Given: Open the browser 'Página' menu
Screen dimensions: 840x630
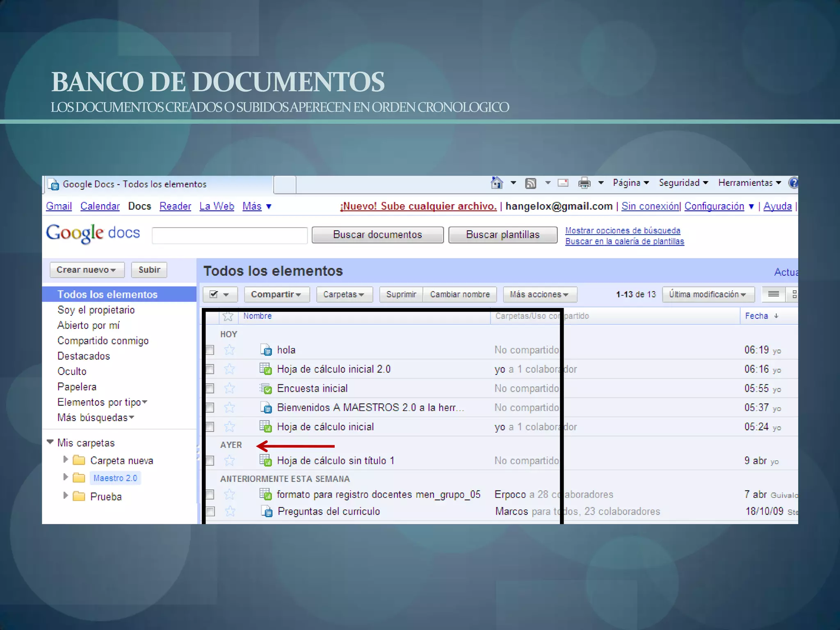Looking at the screenshot, I should (630, 183).
